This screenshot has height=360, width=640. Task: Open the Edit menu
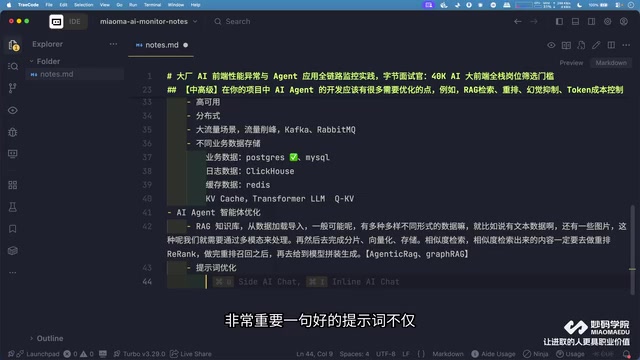point(63,5)
